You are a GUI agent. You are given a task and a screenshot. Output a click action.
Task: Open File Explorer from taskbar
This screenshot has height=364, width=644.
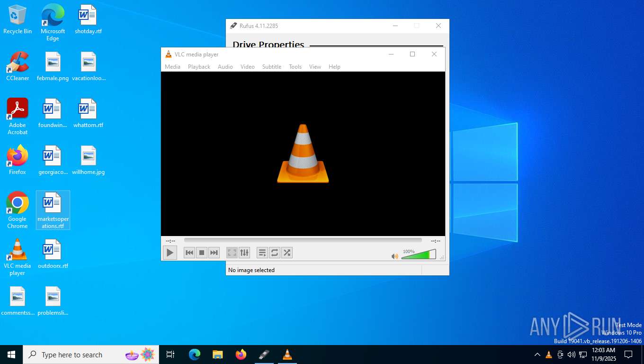click(218, 355)
